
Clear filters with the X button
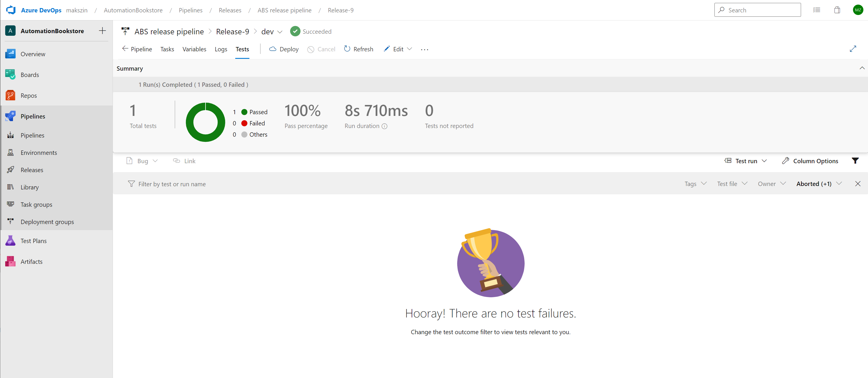point(858,184)
